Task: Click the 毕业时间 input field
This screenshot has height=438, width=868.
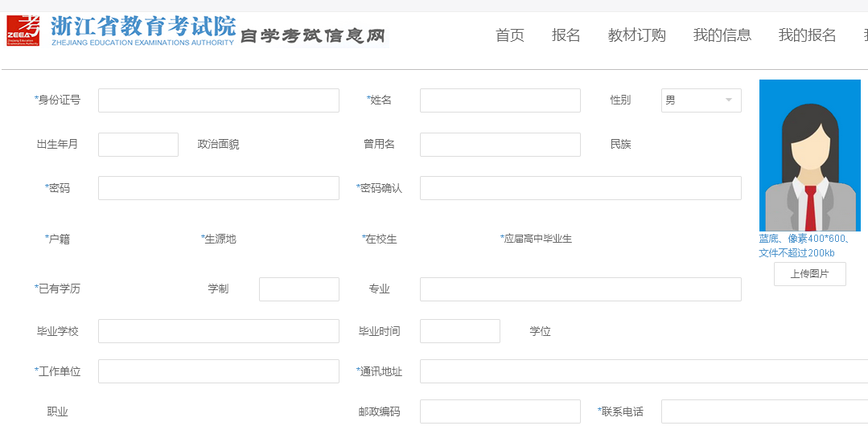Action: [460, 331]
